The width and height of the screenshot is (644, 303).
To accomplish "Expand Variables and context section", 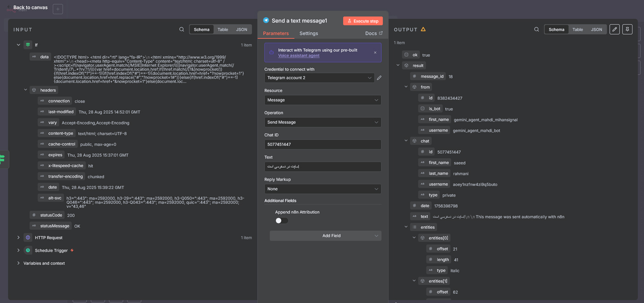I will [18, 263].
